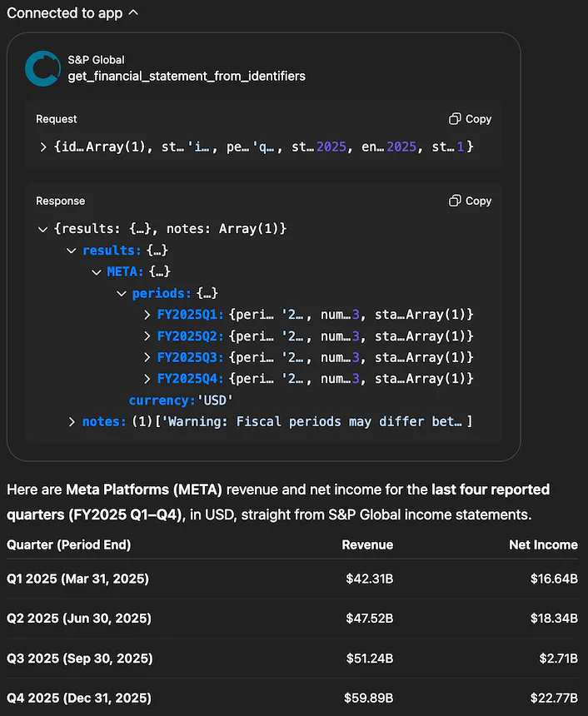Click the currency 'USD' value

(214, 400)
